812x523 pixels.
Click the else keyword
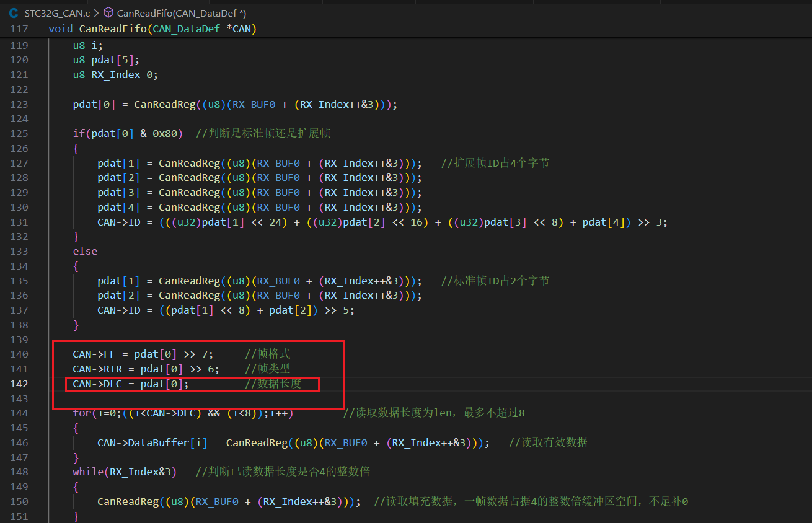[x=85, y=251]
